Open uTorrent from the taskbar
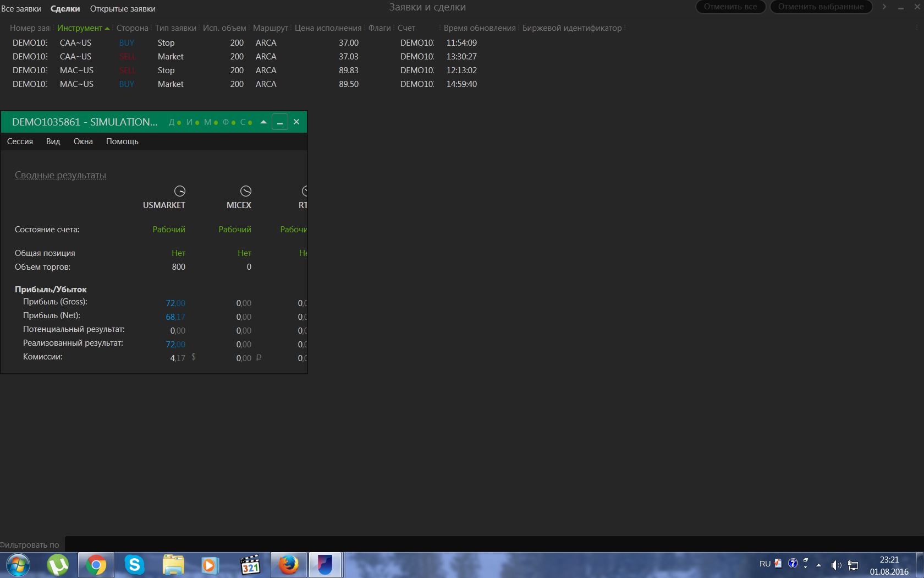The image size is (924, 578). pos(58,565)
